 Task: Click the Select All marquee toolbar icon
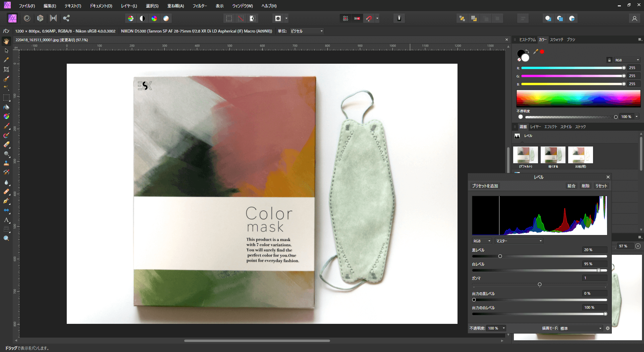coord(229,18)
